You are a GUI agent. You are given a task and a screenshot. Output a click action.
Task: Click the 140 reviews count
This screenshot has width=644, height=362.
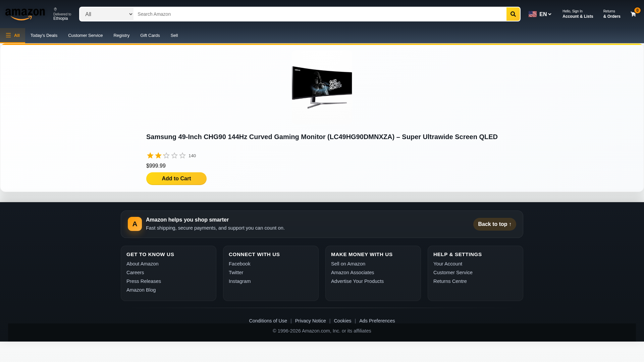pos(192,156)
